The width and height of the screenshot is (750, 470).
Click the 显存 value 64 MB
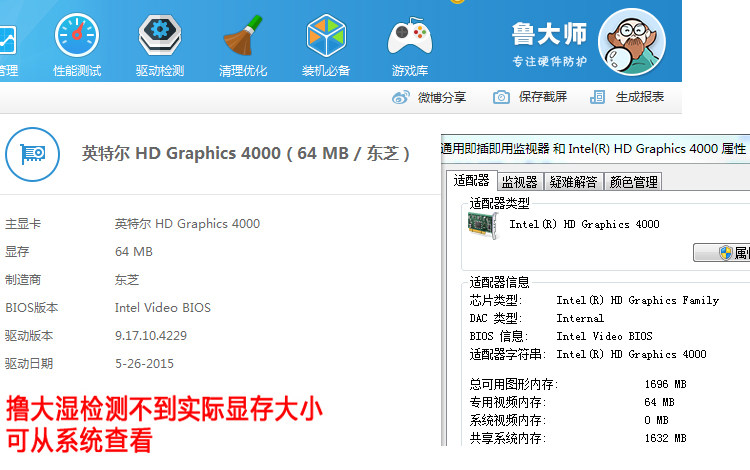(x=133, y=251)
